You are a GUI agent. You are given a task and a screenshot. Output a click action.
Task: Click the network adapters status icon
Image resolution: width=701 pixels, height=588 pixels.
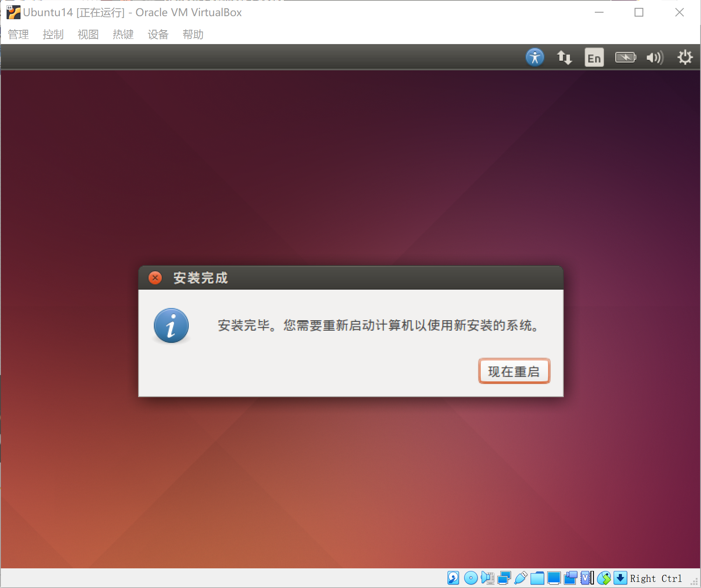pyautogui.click(x=504, y=578)
